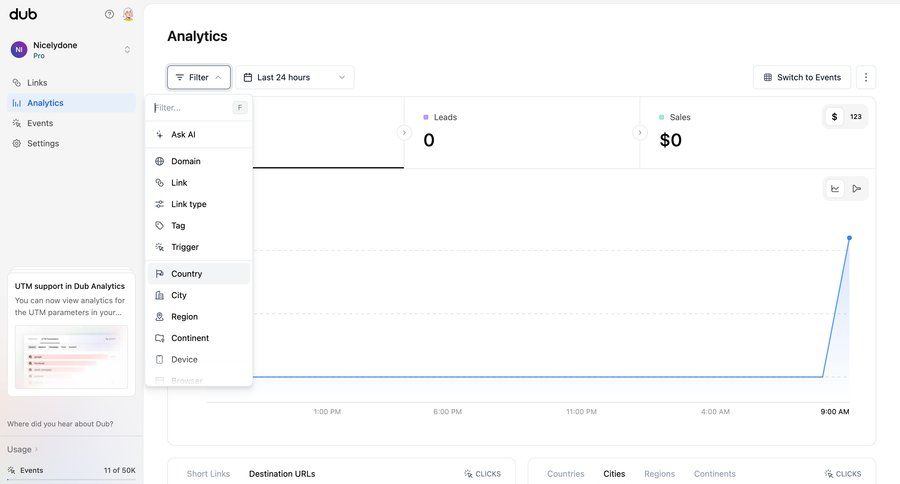Open the Destination URLs tab
Viewport: 900px width, 484px height.
pos(282,474)
